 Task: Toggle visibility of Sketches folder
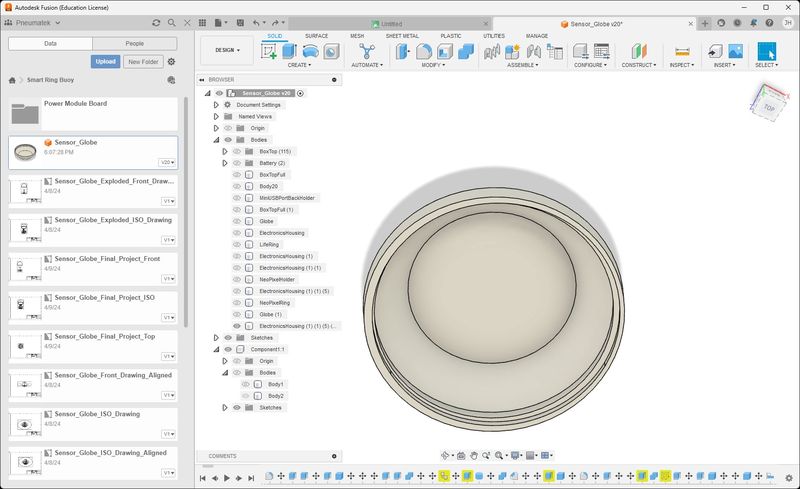[x=228, y=338]
